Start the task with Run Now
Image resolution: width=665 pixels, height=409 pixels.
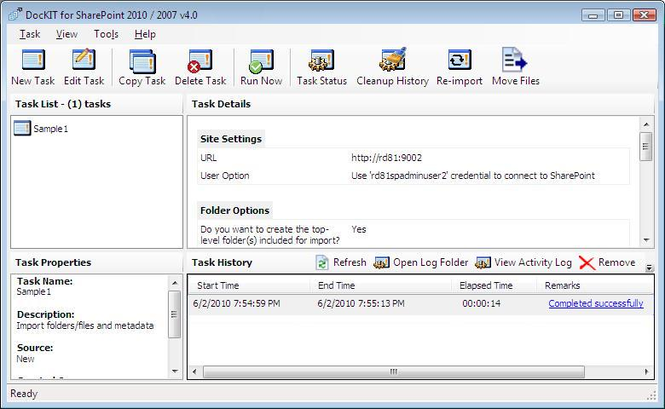pyautogui.click(x=261, y=68)
